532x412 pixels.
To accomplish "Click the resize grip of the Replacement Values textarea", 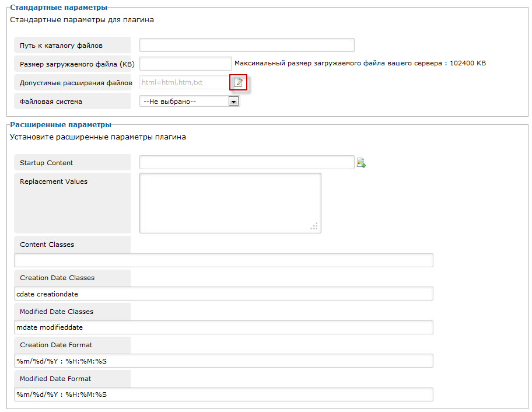I will [314, 226].
